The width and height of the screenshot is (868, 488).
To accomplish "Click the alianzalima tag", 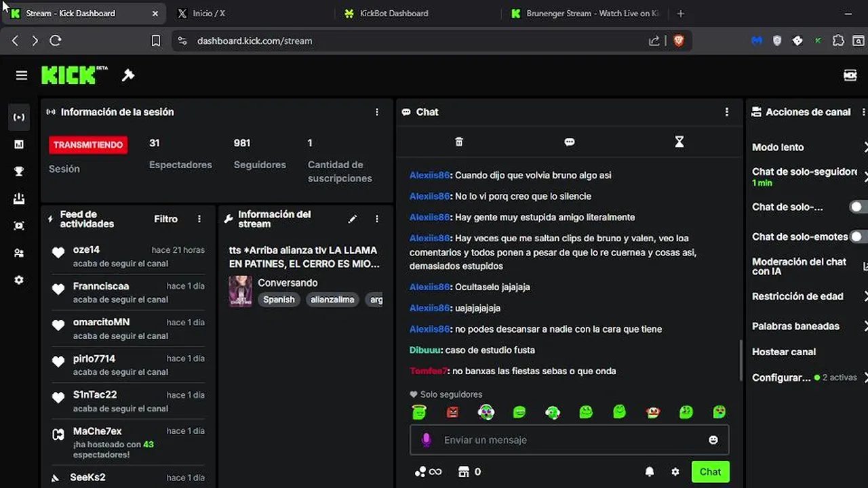I will 332,300.
